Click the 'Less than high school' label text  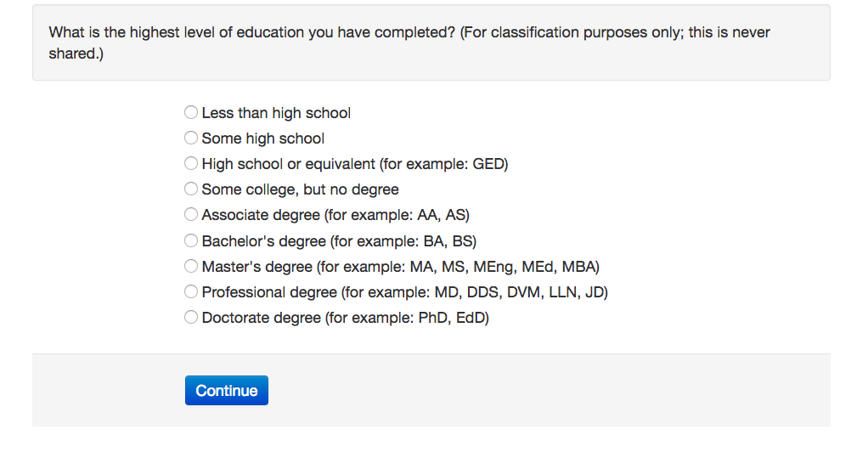[276, 113]
